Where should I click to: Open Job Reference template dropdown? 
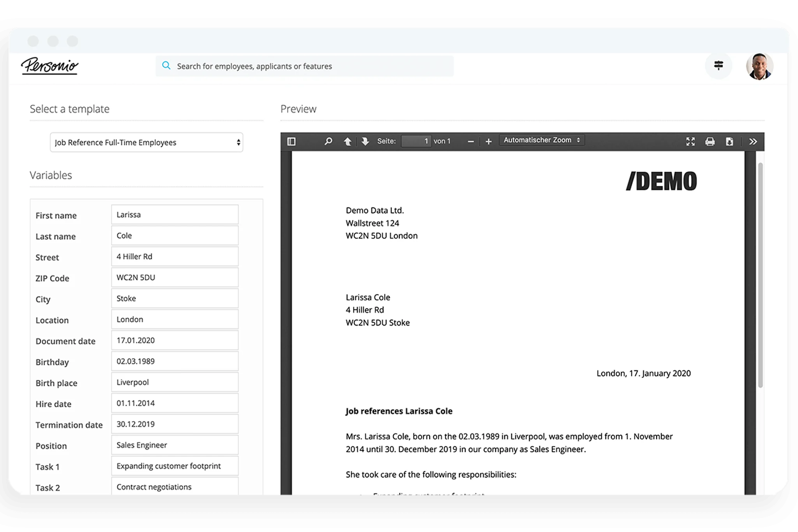(147, 143)
